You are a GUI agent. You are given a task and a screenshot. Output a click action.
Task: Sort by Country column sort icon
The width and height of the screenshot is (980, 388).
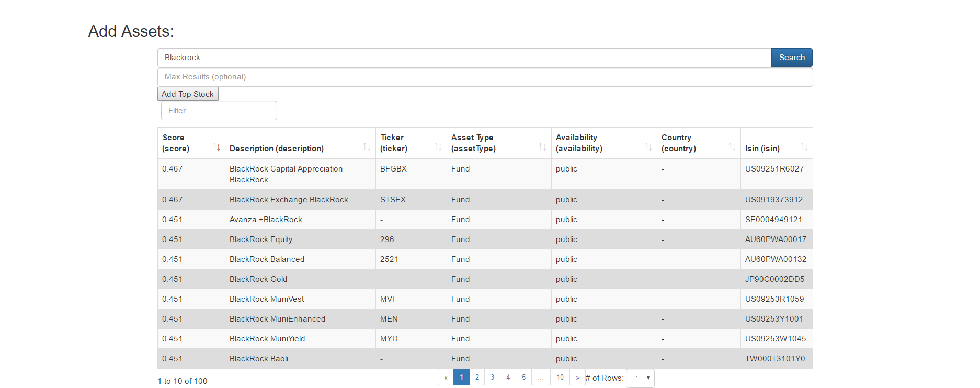pyautogui.click(x=732, y=147)
